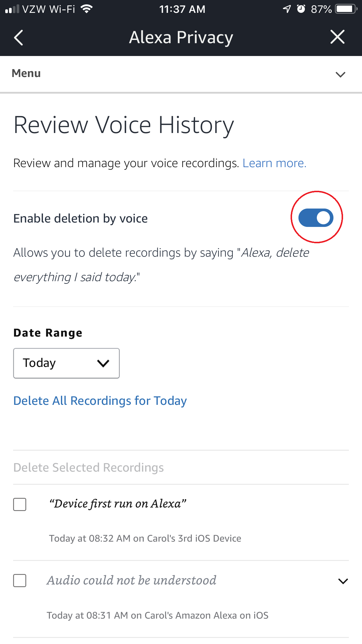The width and height of the screenshot is (362, 644).
Task: Tap the alarm clock status icon
Action: point(301,9)
